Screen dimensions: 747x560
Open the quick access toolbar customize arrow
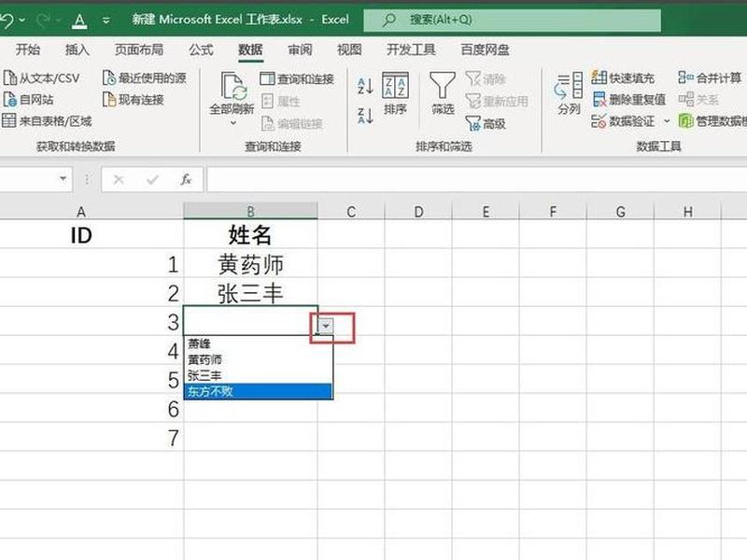106,21
